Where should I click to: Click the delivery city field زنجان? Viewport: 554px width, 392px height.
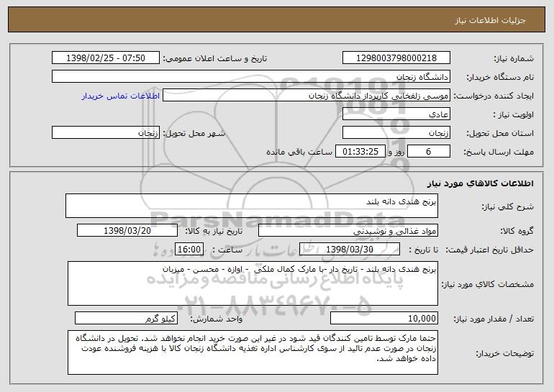click(x=106, y=133)
